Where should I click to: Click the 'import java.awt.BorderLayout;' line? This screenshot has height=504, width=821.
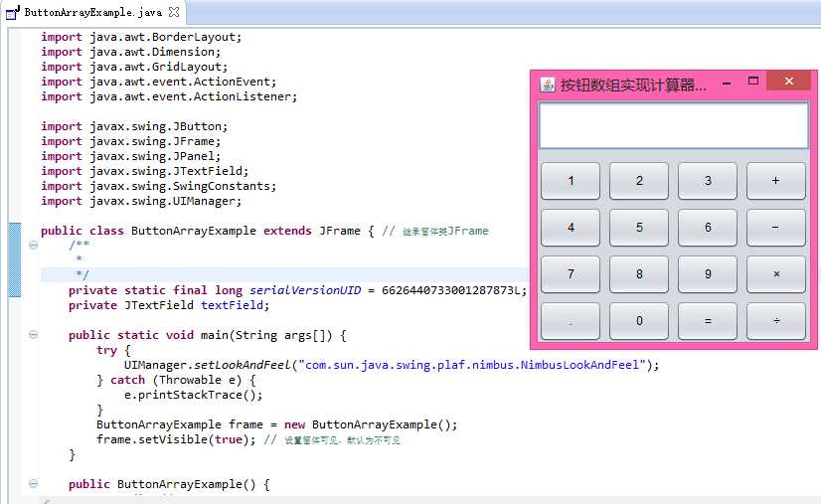141,37
